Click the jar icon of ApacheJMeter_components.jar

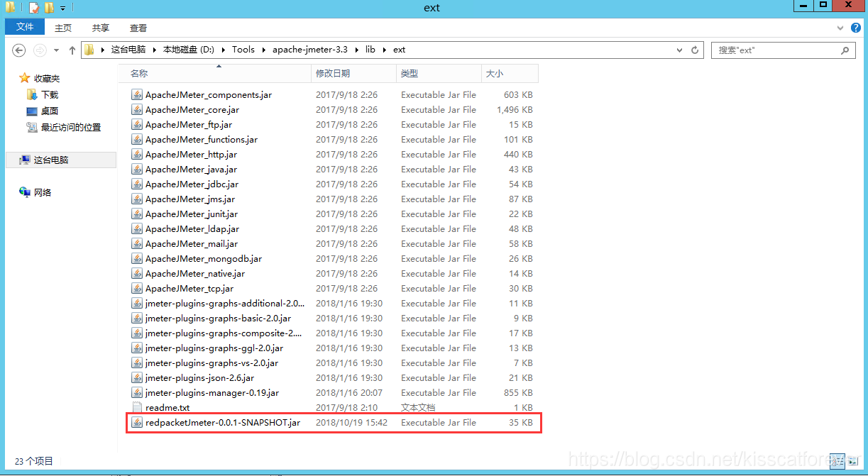[x=137, y=94]
